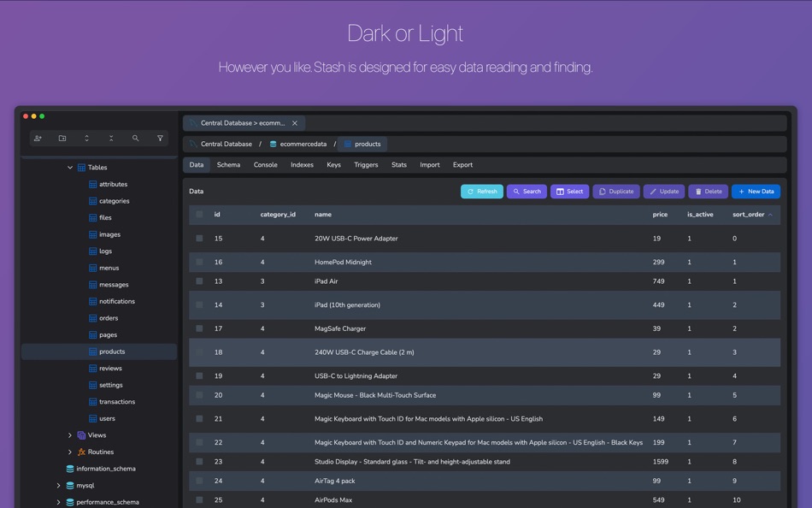Click the Studio Display product name cell
Viewport: 812px width, 508px height.
pos(412,462)
